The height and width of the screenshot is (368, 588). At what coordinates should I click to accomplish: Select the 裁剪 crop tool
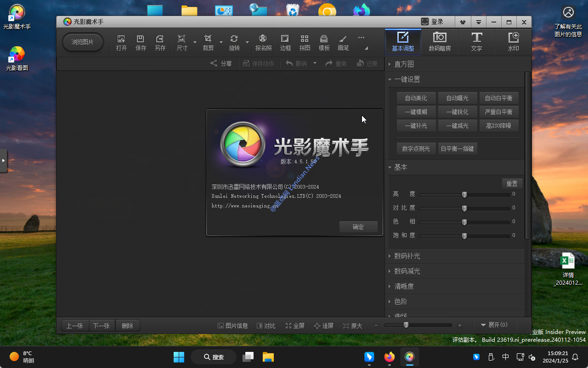tap(208, 43)
